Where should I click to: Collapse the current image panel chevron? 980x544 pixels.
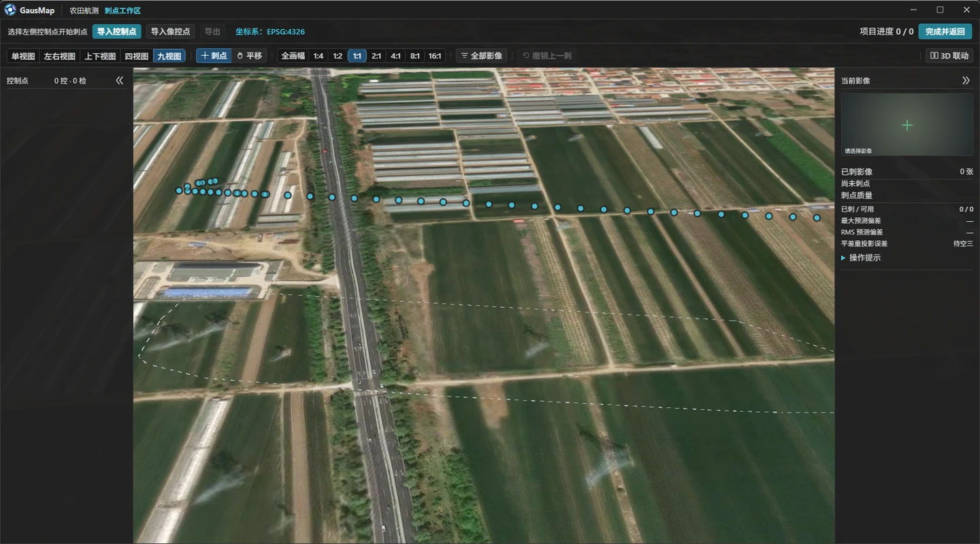(x=966, y=80)
